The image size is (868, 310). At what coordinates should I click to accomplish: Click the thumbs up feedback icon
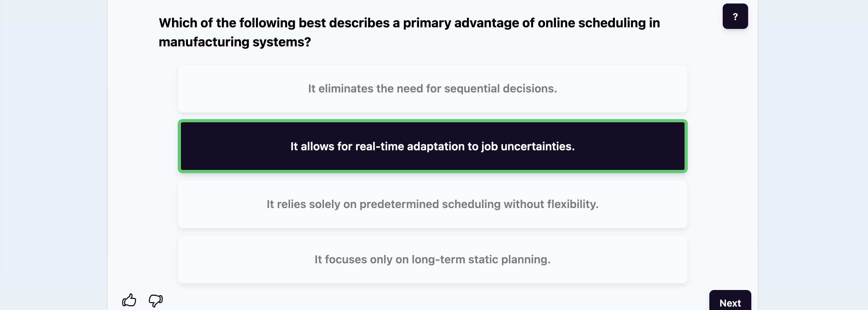(129, 300)
